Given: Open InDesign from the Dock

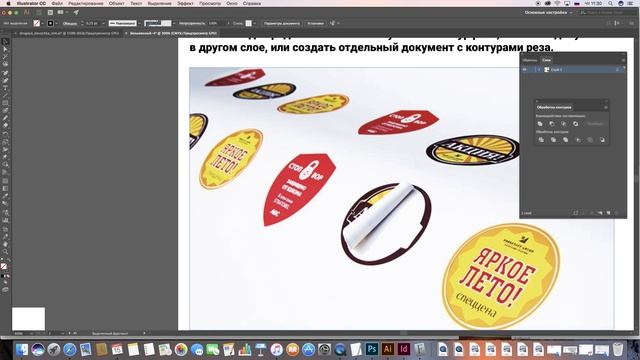Looking at the screenshot, I should pyautogui.click(x=404, y=349).
